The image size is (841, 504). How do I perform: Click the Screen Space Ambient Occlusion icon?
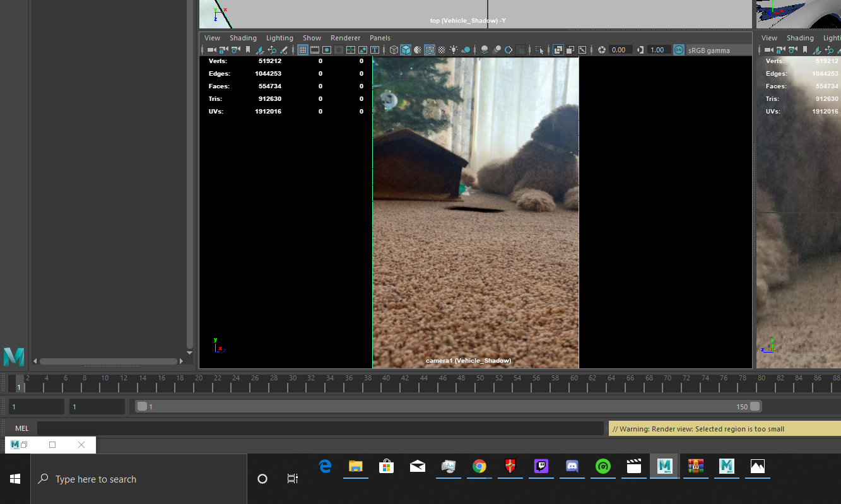click(x=485, y=50)
